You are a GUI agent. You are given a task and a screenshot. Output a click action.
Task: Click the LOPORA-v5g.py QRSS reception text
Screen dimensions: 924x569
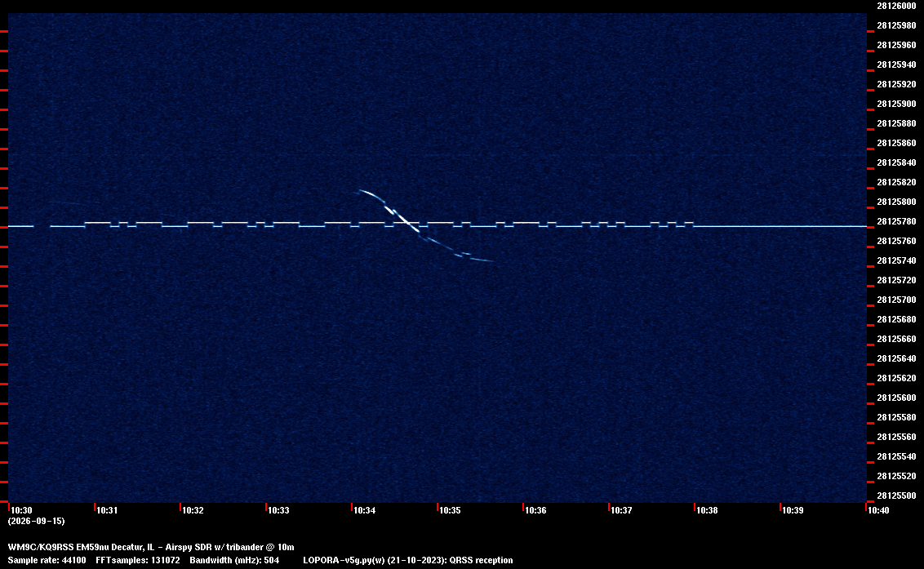pos(408,560)
